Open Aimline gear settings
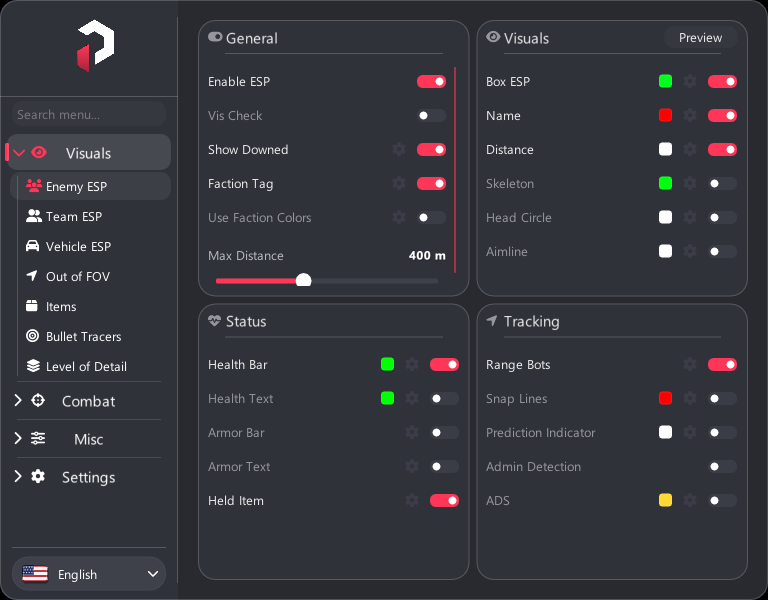 coord(690,252)
